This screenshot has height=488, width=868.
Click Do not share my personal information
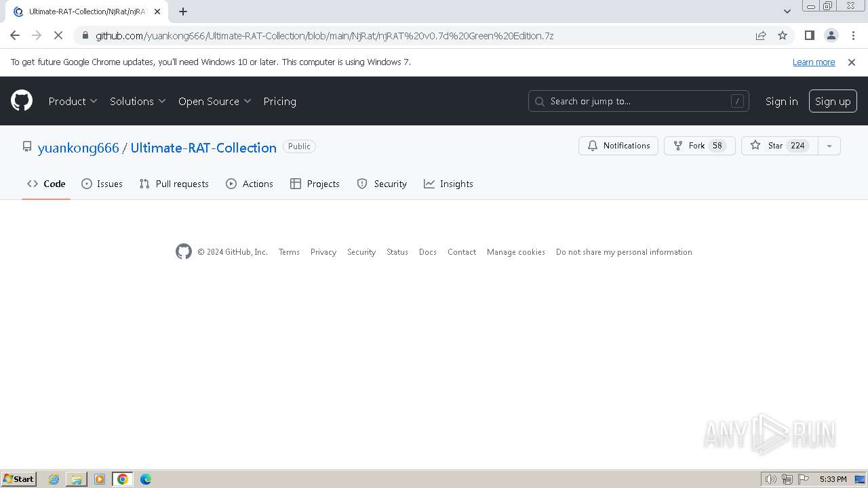pos(624,251)
